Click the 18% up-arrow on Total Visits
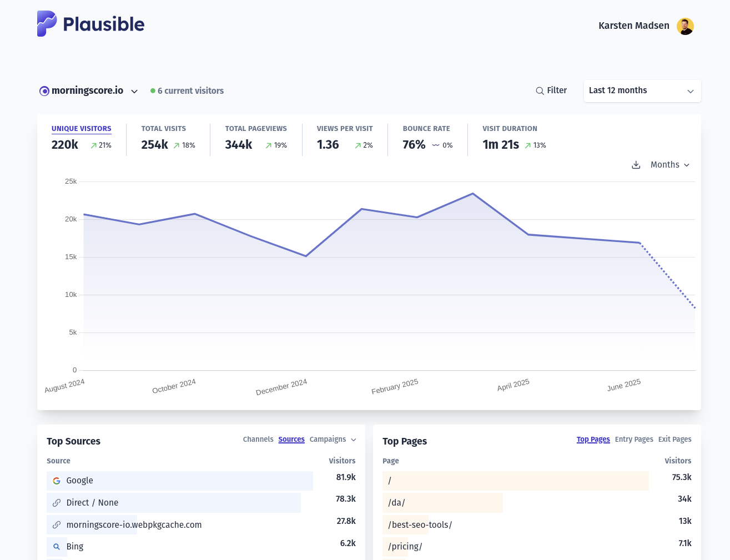730x560 pixels. coord(177,145)
